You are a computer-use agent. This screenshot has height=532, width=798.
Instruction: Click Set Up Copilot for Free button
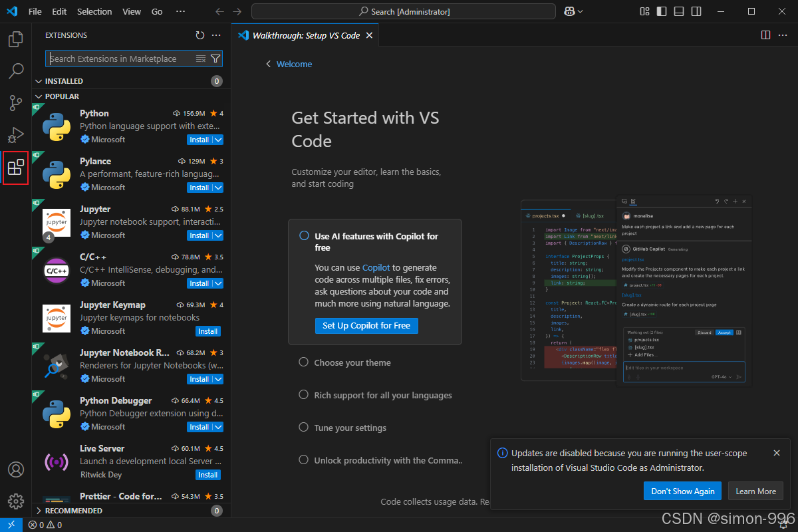click(x=366, y=326)
